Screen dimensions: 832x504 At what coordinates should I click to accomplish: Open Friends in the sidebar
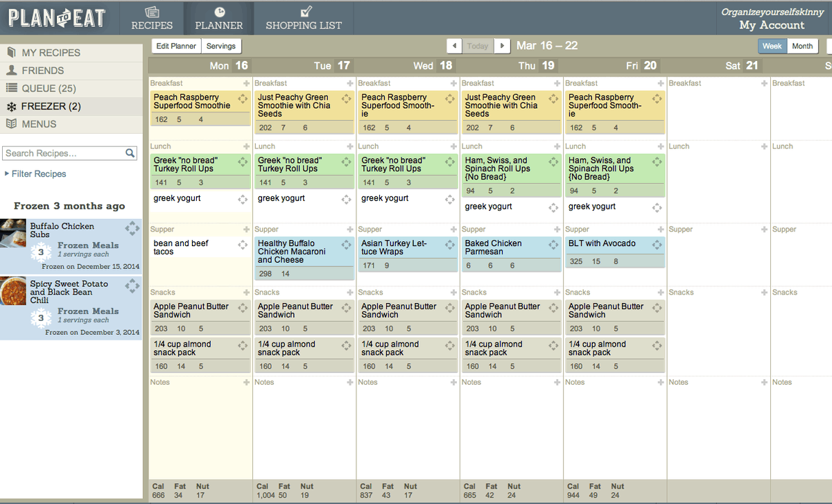(71, 71)
